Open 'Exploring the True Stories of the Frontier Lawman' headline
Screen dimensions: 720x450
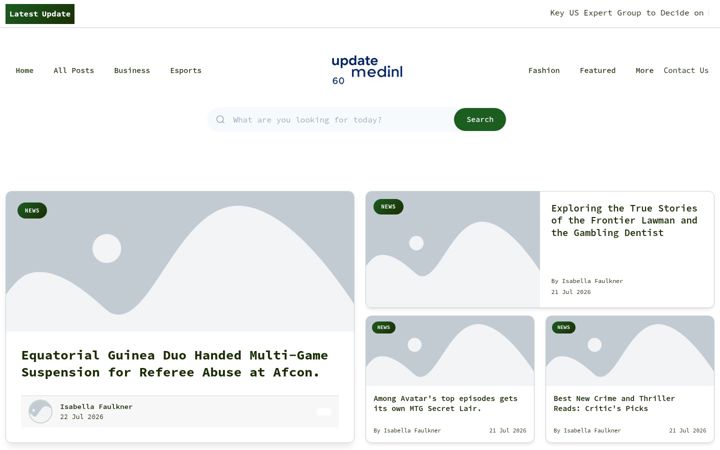pyautogui.click(x=624, y=220)
